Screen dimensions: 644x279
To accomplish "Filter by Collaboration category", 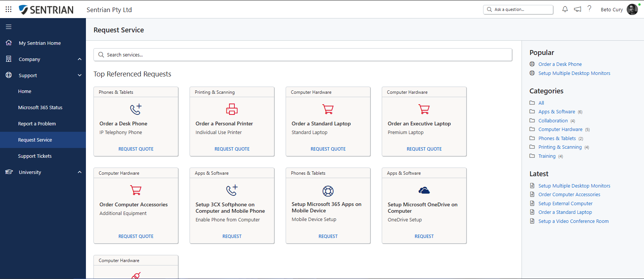I will tap(553, 120).
